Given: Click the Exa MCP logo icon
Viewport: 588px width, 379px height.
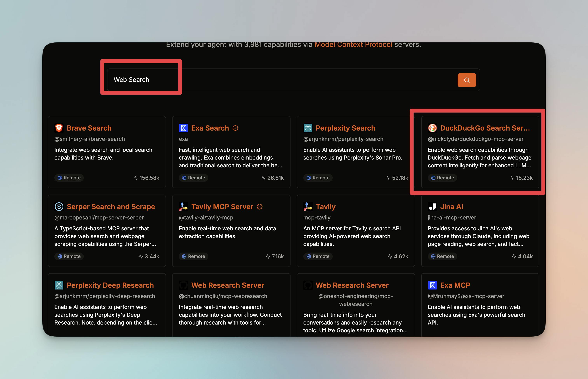Looking at the screenshot, I should [432, 285].
